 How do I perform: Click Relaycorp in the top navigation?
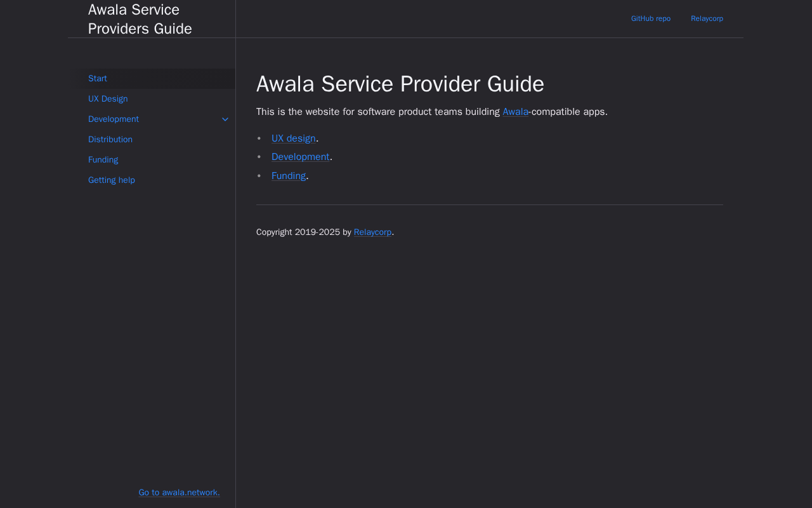[707, 18]
